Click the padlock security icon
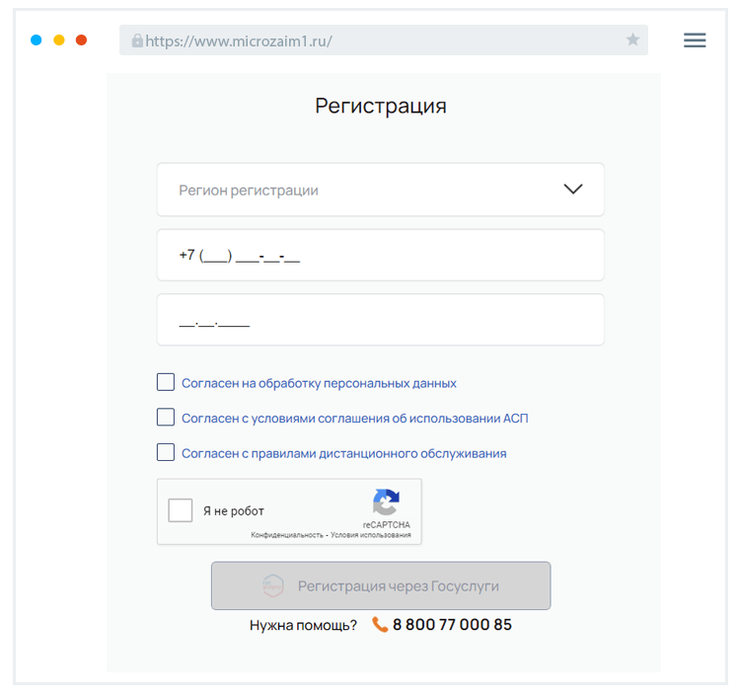 click(x=137, y=41)
